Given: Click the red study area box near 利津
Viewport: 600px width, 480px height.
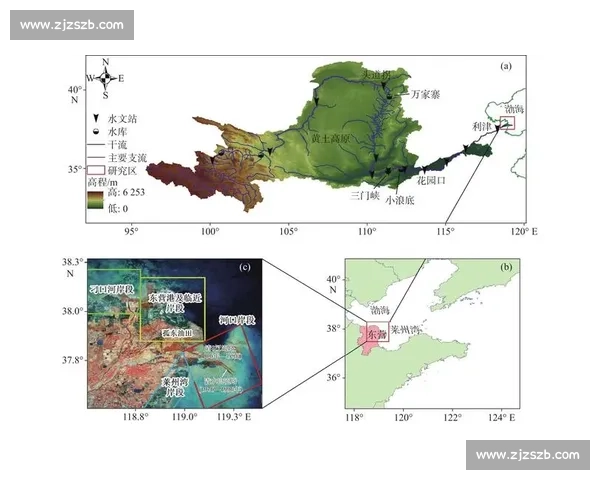Looking at the screenshot, I should tap(507, 124).
